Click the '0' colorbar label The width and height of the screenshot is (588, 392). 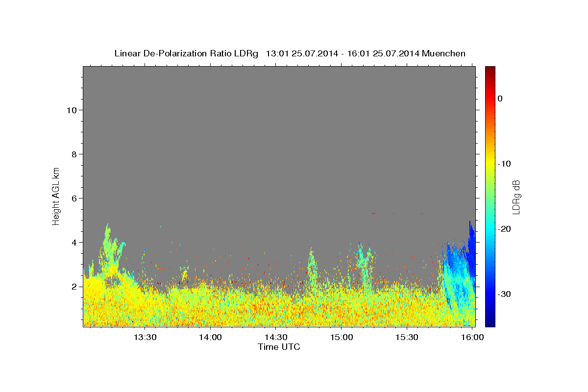500,98
